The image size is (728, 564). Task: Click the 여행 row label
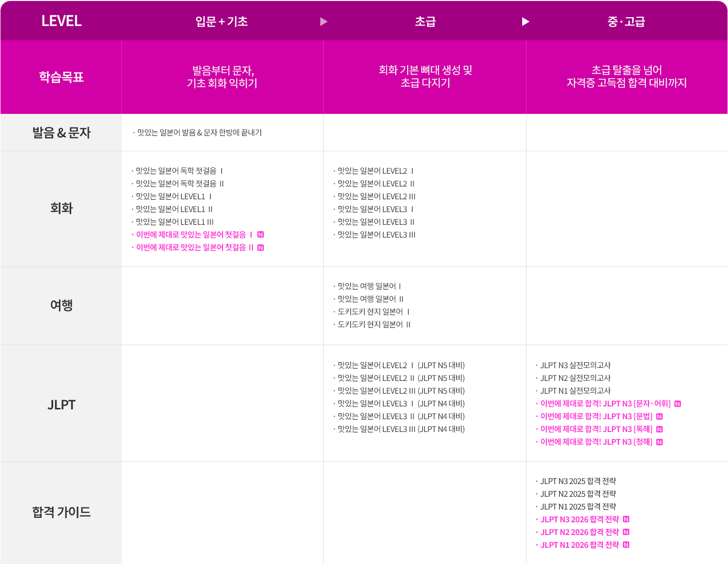[x=61, y=305]
